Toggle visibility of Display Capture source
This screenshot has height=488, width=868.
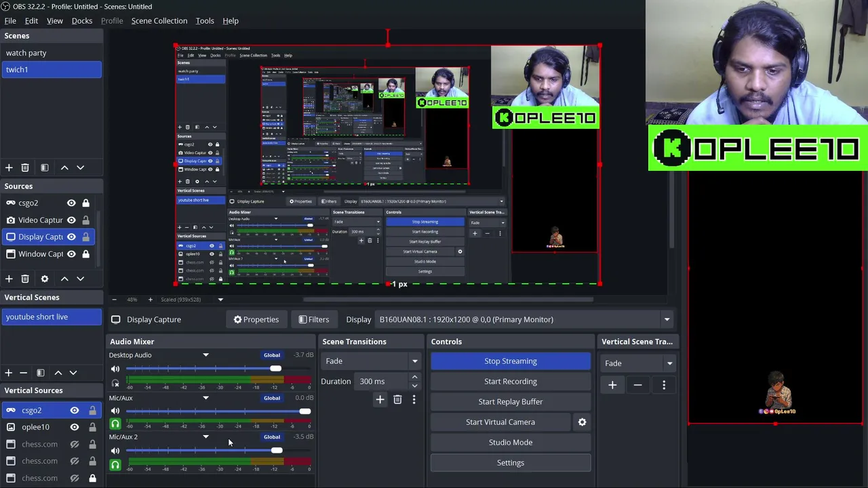71,237
